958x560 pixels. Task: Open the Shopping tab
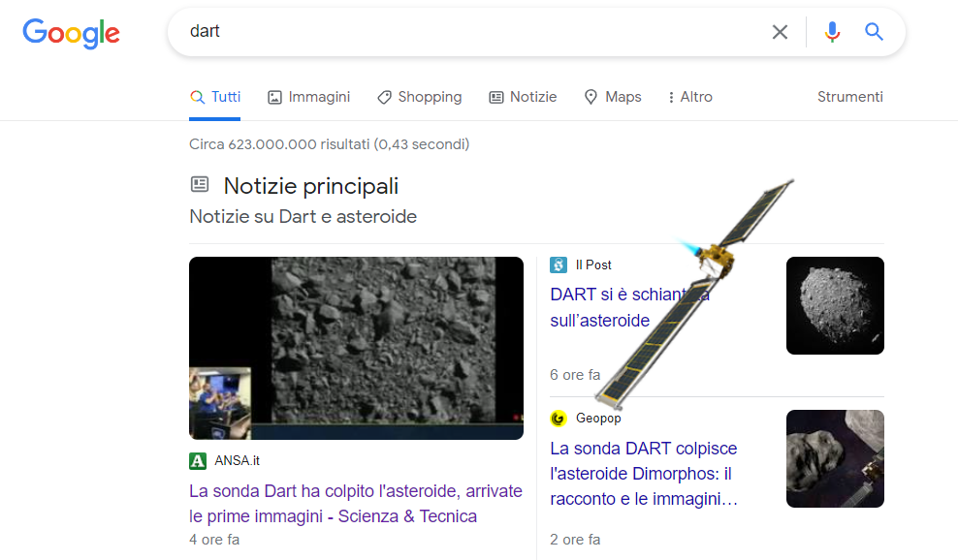pos(420,97)
